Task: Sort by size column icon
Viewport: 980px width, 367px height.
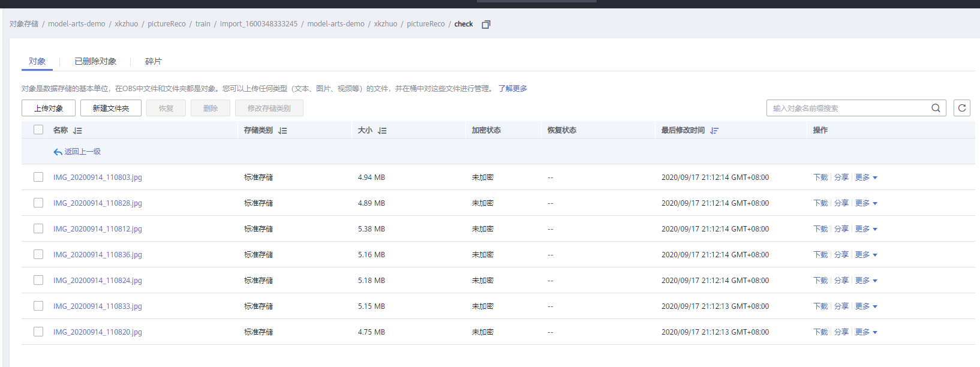Action: [x=382, y=130]
